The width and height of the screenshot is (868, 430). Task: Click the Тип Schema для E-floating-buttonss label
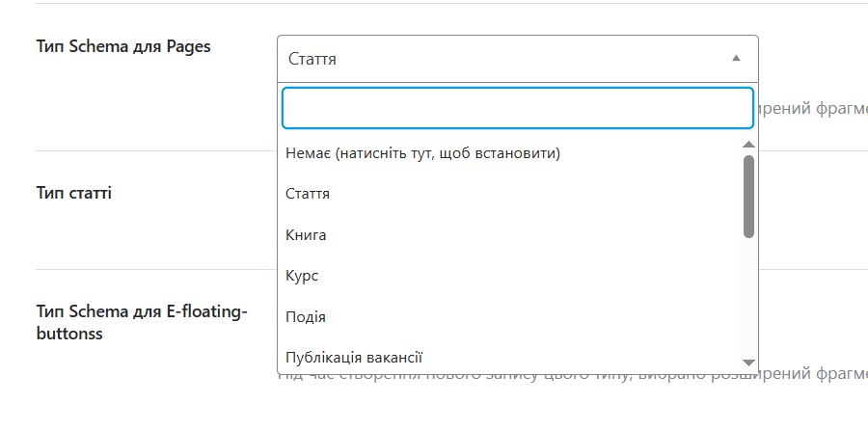[x=142, y=321]
